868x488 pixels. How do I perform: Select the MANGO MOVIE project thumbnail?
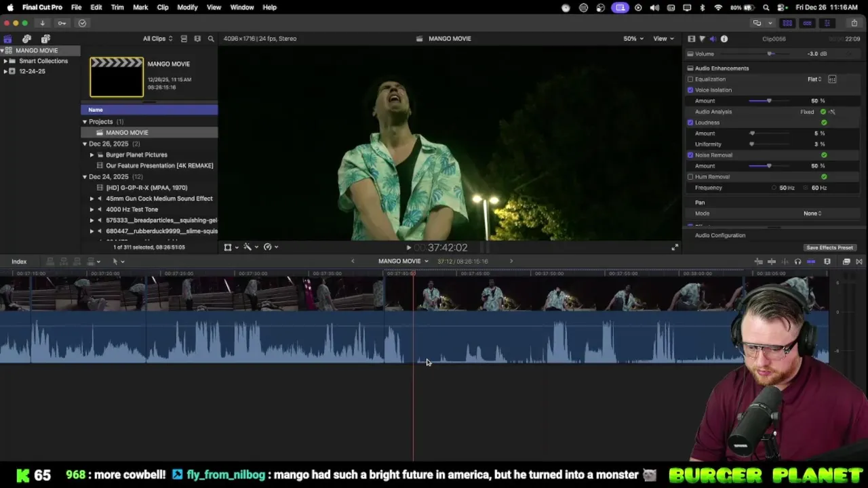117,77
